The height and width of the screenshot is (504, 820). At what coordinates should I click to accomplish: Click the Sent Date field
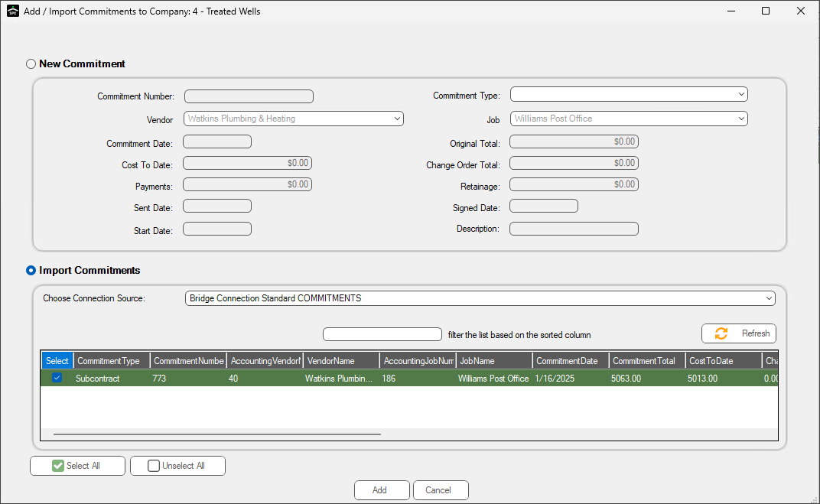(217, 206)
